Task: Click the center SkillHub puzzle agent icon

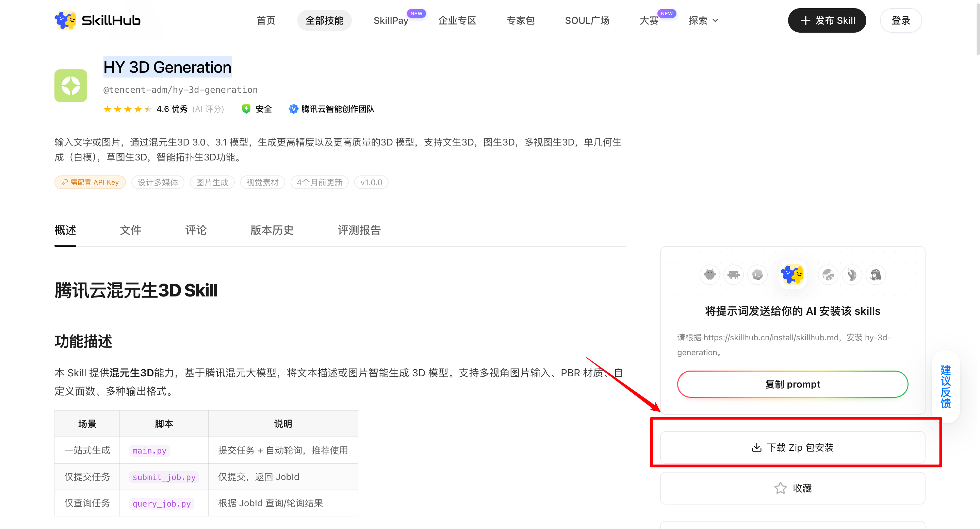Action: 793,274
